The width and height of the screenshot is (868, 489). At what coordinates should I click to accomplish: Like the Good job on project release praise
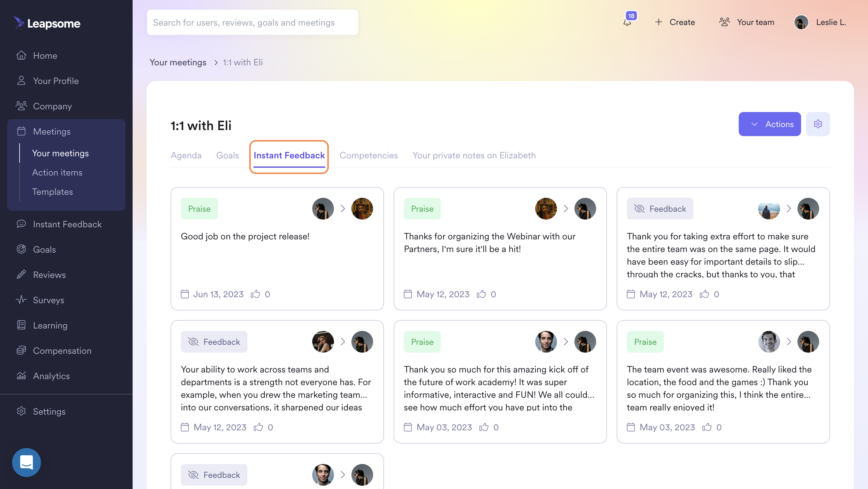coord(255,294)
